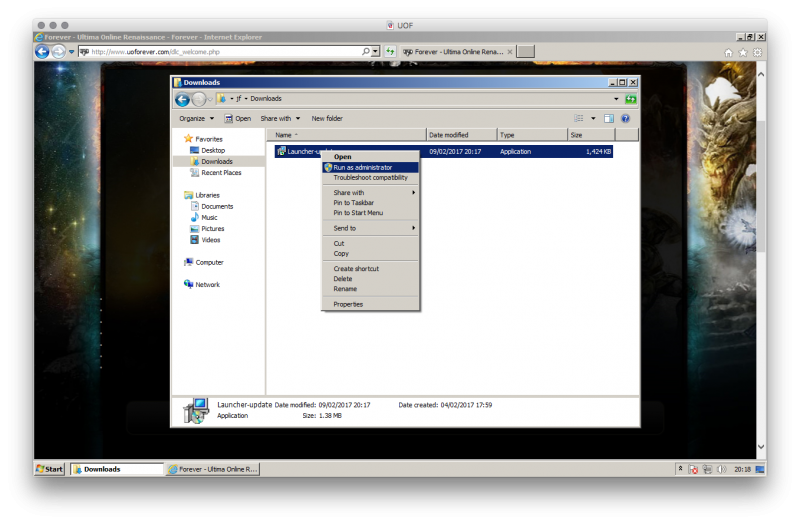
Task: Open the recent pages dropdown beside the Explorer Forward button
Action: (210, 99)
